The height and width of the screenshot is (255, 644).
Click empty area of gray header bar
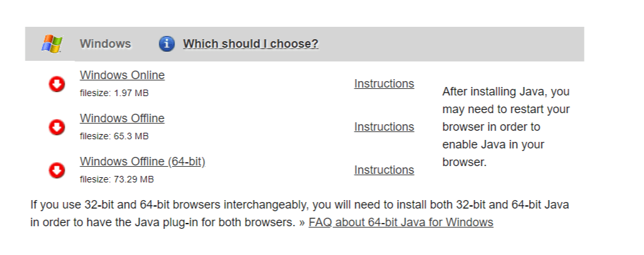coord(452,44)
